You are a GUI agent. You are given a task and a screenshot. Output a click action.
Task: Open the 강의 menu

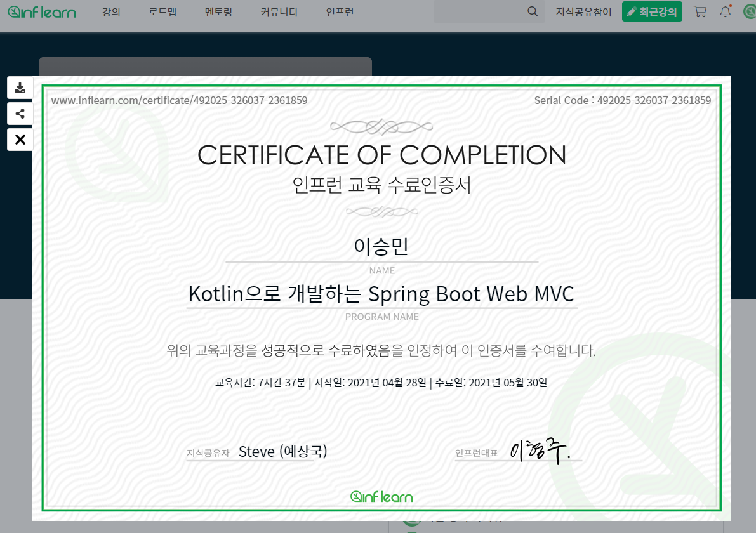(111, 12)
